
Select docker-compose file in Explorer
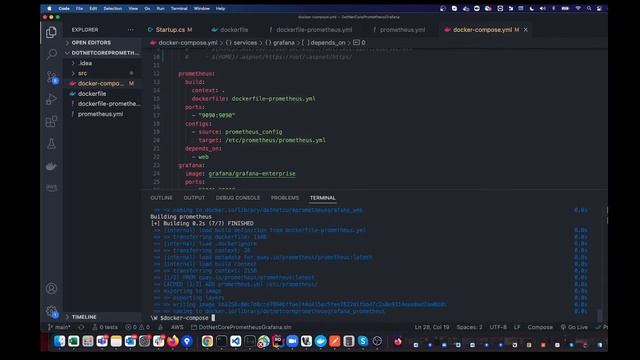[x=102, y=83]
